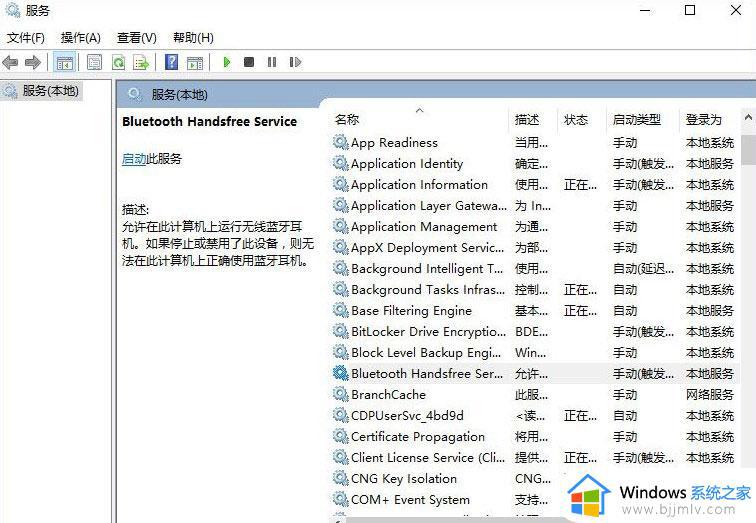Select the CDPUserSvc_4bd9d service name

pyautogui.click(x=407, y=416)
